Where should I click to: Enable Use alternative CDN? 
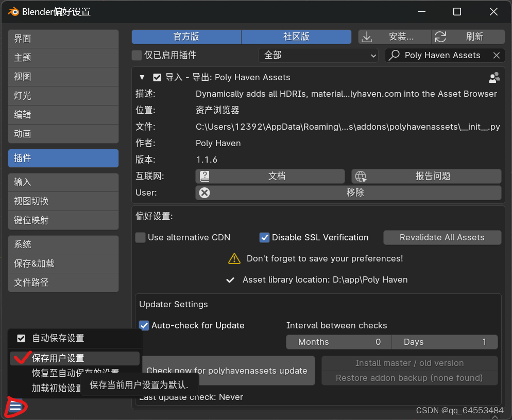140,237
